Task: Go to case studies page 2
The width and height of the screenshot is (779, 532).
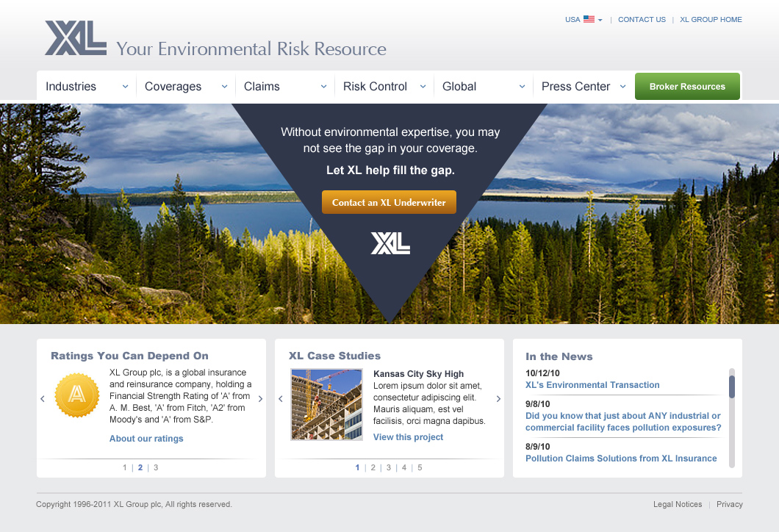Action: tap(373, 467)
